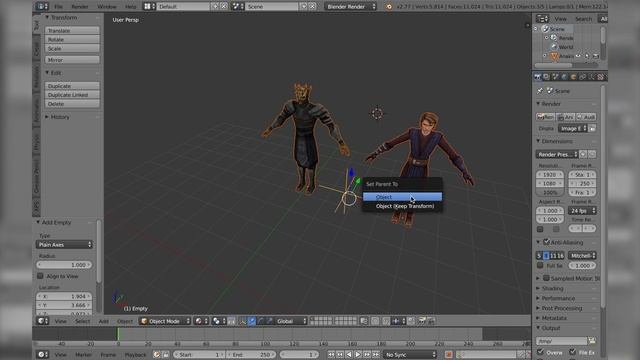640x360 pixels.
Task: Delete the current Scene with X button
Action: click(x=313, y=7)
